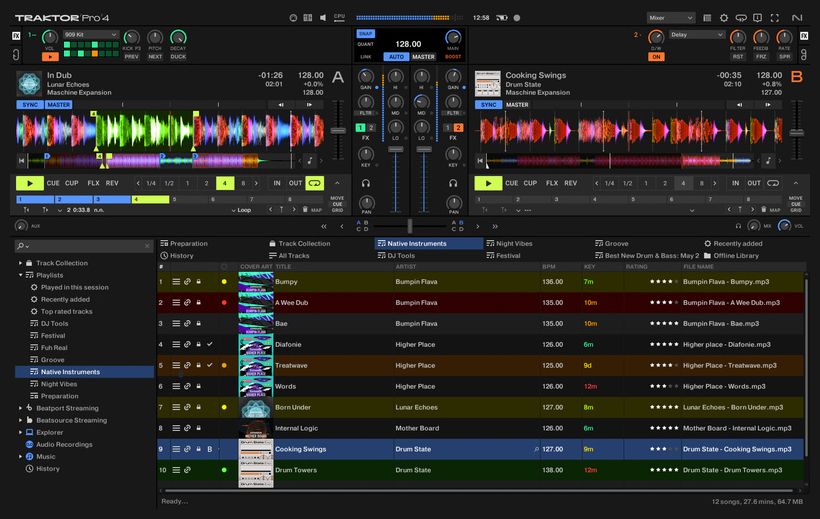The image size is (820, 519).
Task: Click the Deck A tempo fader
Action: tap(338, 131)
